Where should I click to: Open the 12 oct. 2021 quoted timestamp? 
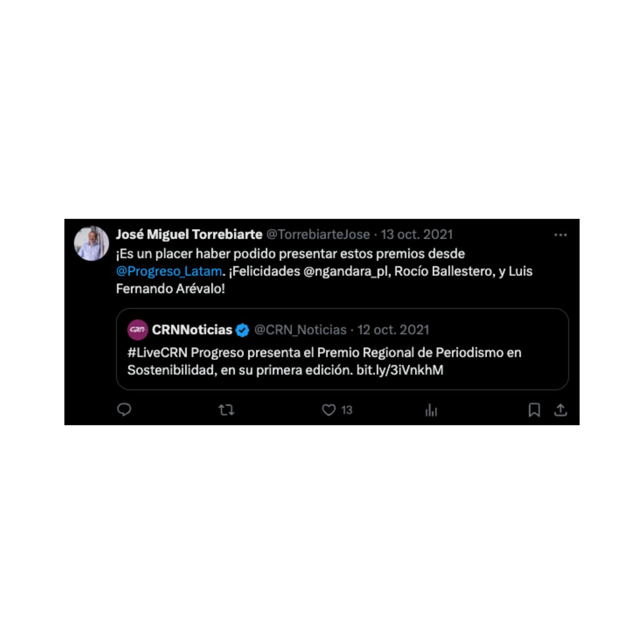(x=393, y=330)
